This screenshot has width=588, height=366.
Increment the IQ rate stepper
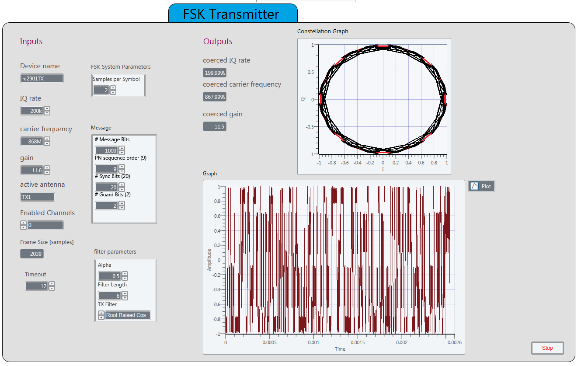click(x=47, y=109)
